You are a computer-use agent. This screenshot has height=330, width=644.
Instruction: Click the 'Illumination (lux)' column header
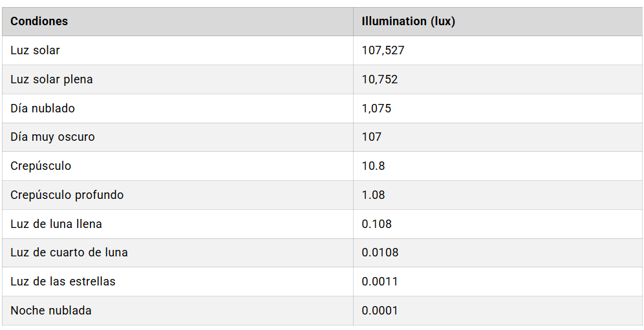pos(409,21)
